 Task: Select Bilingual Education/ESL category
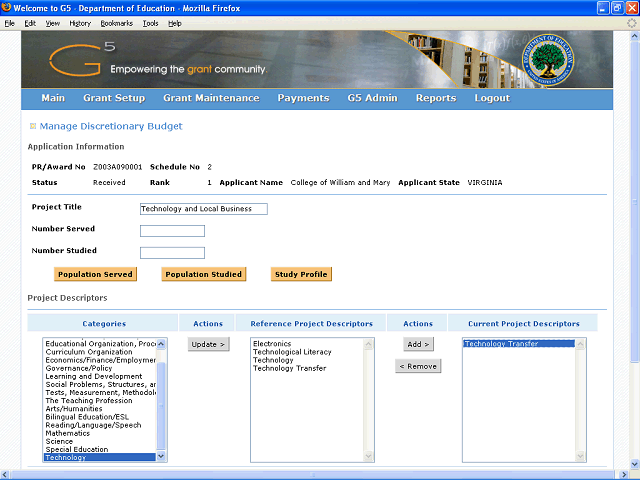click(x=100, y=417)
